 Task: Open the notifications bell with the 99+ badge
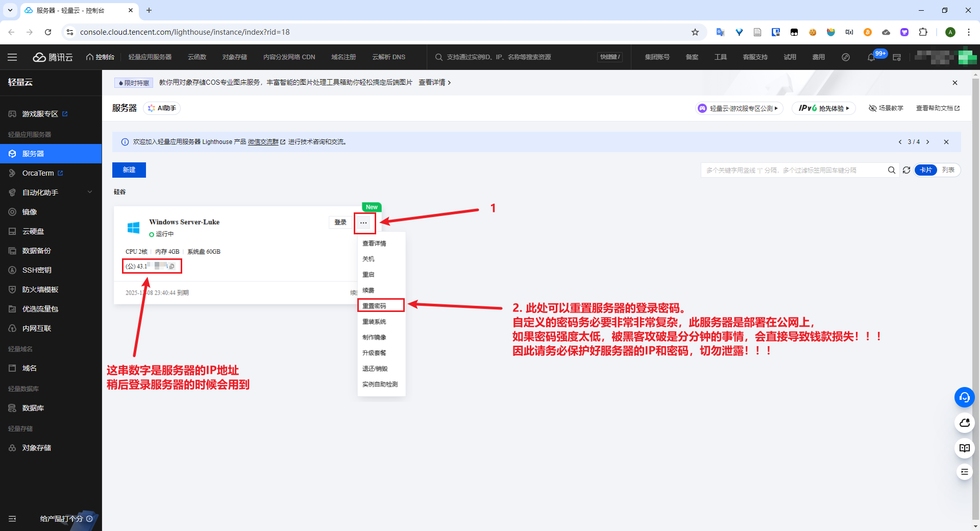tap(871, 57)
